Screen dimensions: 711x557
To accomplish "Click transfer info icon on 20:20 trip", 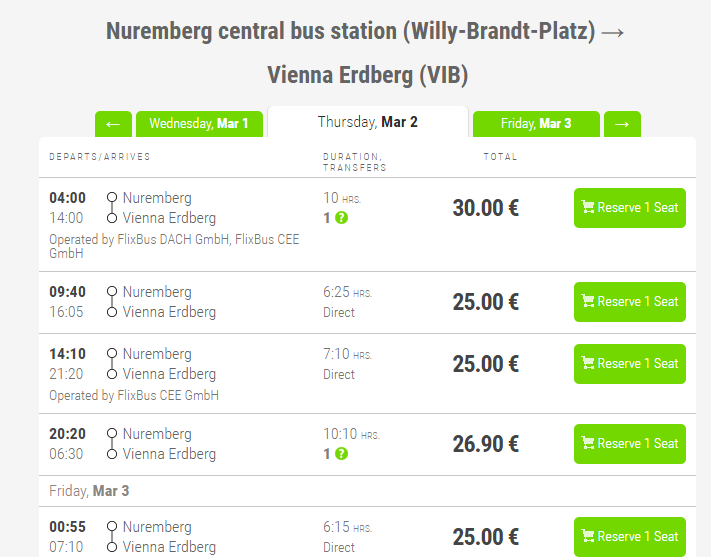I will (x=342, y=454).
